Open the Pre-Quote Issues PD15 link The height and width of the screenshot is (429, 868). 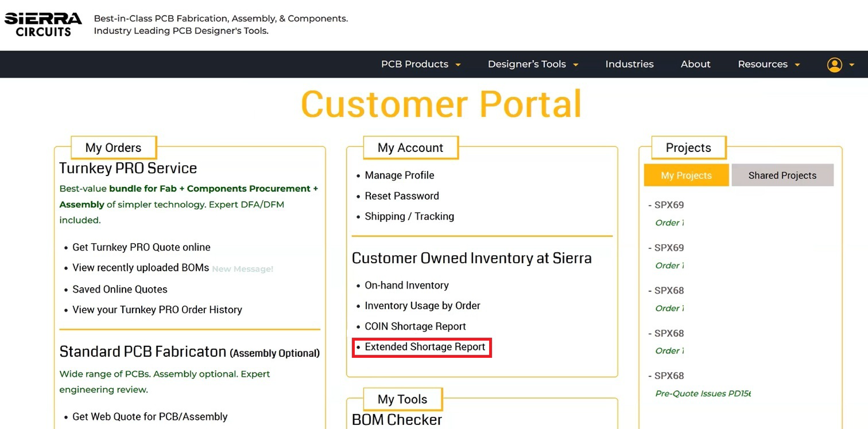703,393
